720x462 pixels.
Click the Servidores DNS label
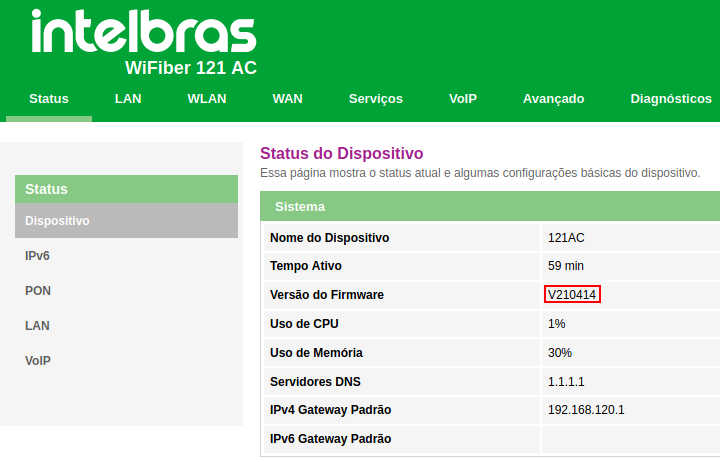(315, 382)
